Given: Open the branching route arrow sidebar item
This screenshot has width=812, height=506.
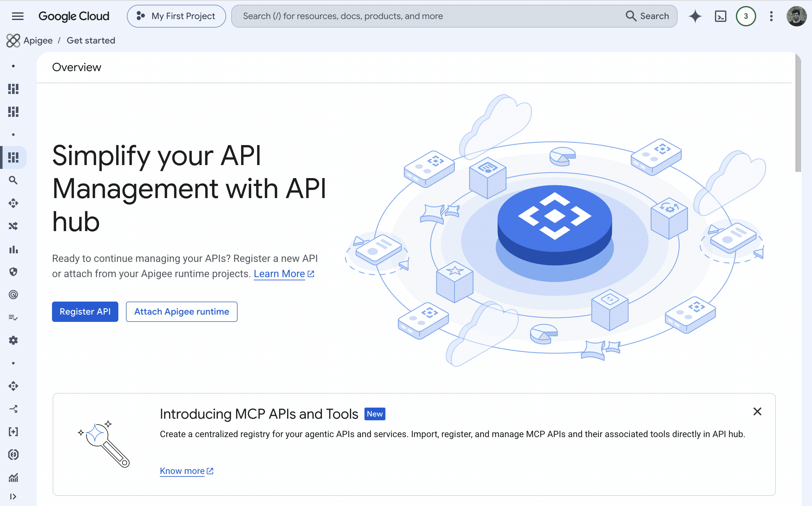Looking at the screenshot, I should click(x=13, y=409).
